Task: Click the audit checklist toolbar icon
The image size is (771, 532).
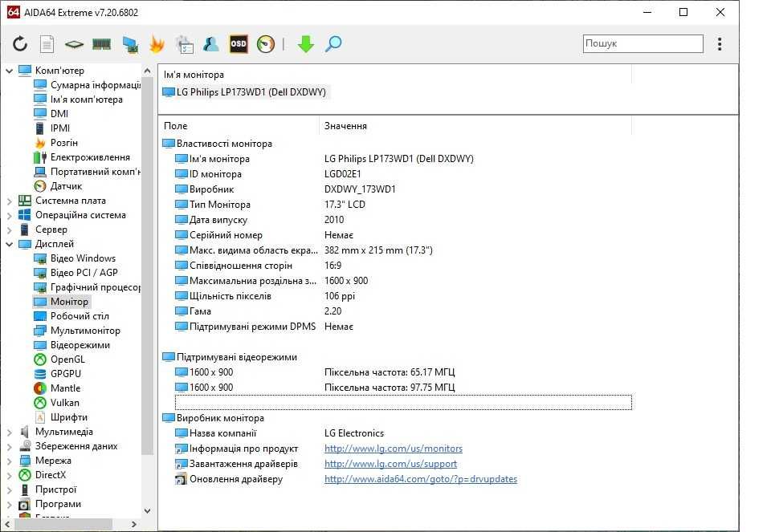Action: pos(185,44)
